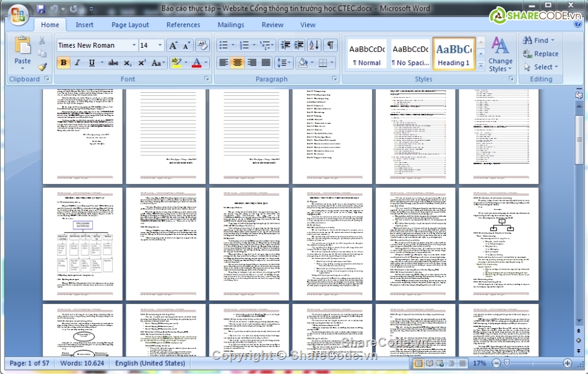The image size is (588, 374).
Task: Justify paragraph text
Action: 266,63
